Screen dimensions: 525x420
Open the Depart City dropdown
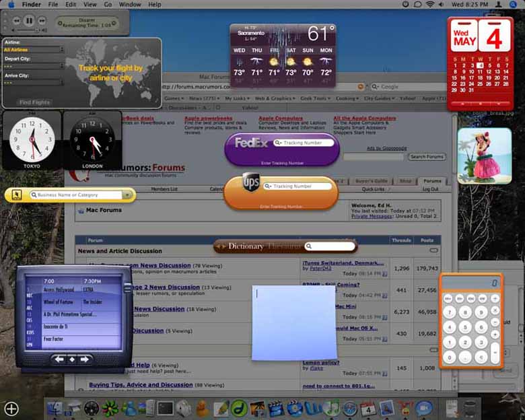34,67
